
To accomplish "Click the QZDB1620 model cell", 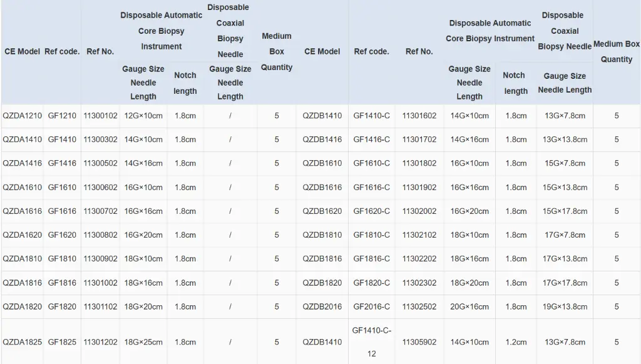I will tap(322, 211).
